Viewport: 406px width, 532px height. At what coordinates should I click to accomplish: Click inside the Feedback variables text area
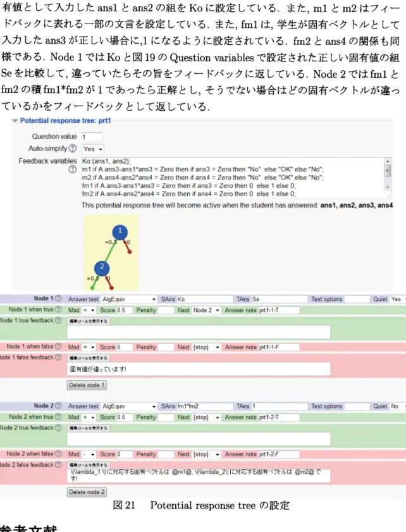coord(233,178)
